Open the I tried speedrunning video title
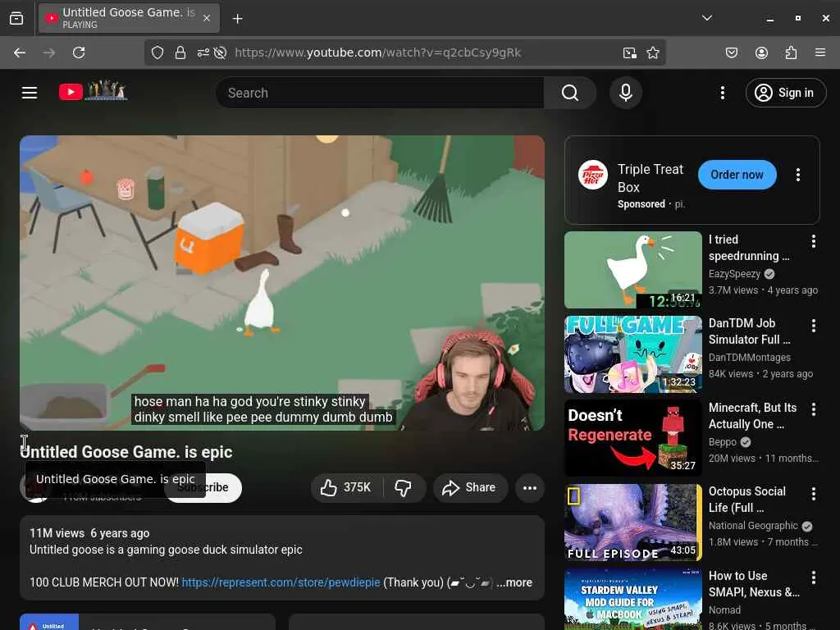 [749, 248]
